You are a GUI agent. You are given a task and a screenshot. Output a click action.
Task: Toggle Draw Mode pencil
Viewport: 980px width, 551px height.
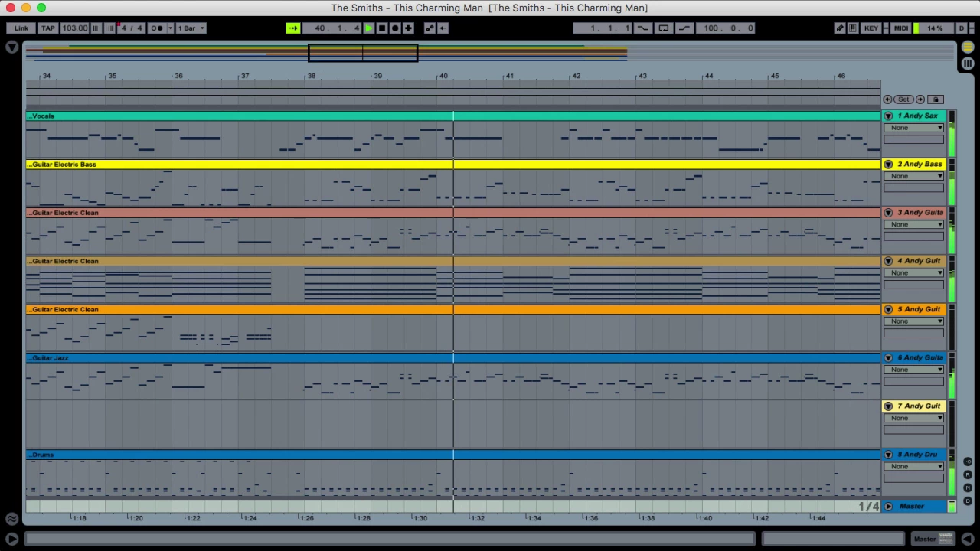click(x=840, y=28)
